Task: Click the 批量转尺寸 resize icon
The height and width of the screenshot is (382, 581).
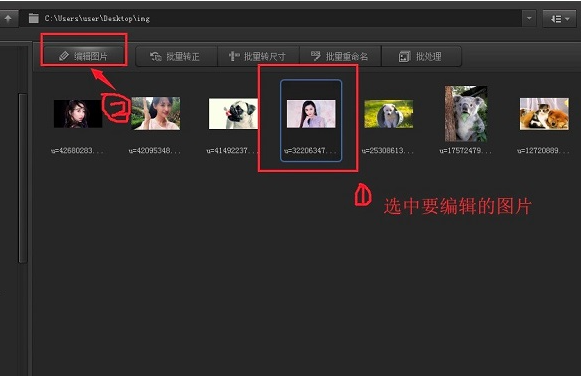Action: pyautogui.click(x=234, y=56)
